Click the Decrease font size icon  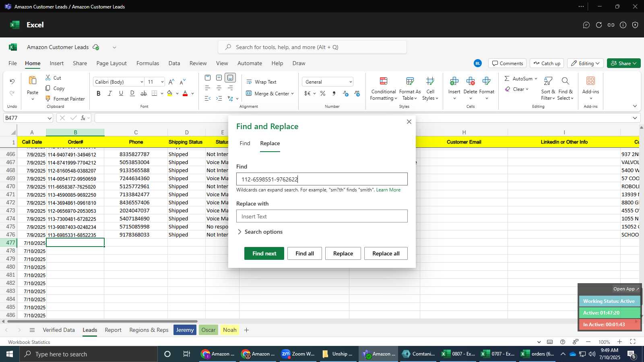(x=183, y=82)
